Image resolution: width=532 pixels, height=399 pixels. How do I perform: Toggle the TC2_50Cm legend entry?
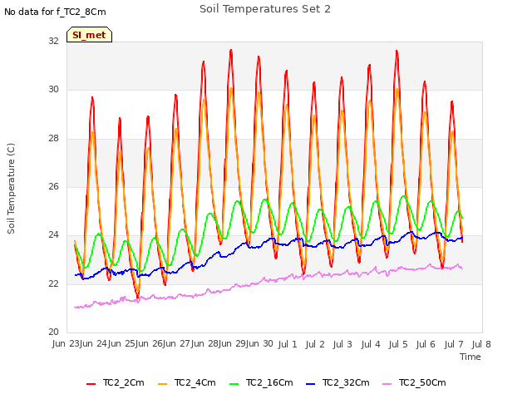(414, 382)
